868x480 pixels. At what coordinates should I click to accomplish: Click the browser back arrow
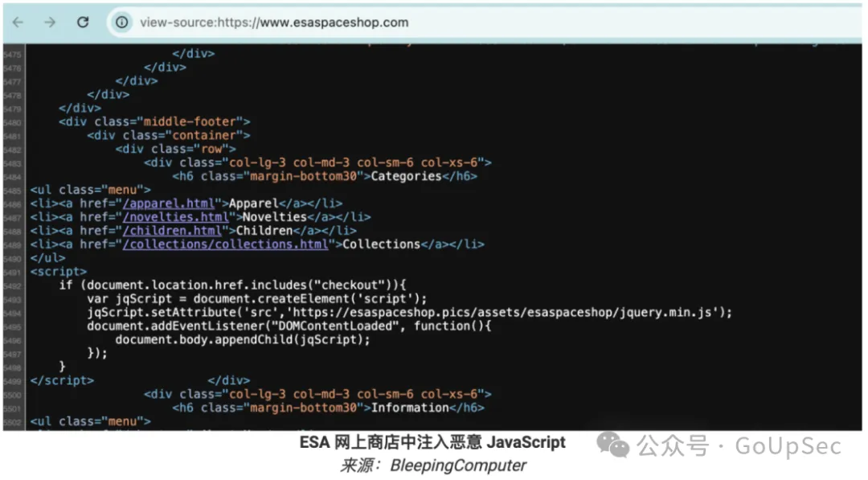coord(18,23)
